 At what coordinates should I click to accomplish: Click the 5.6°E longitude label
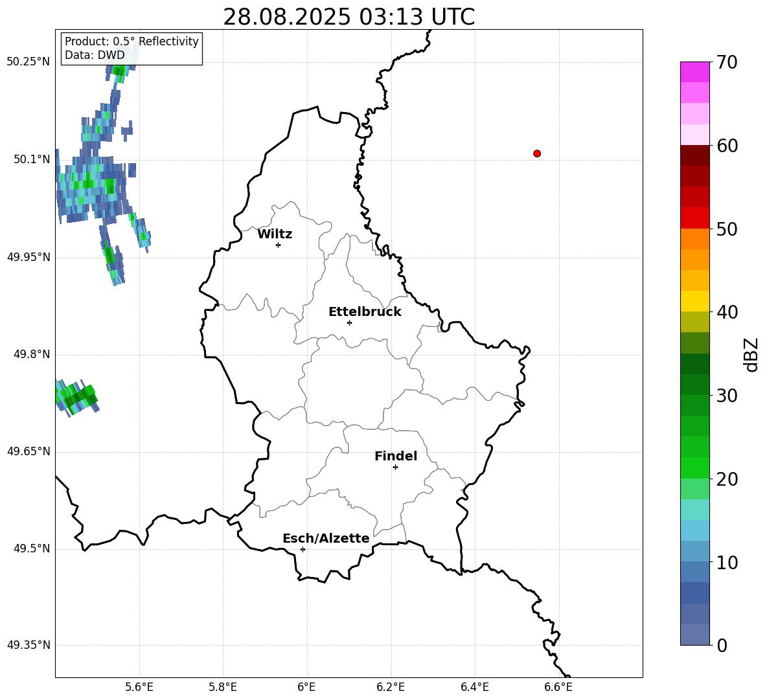[x=139, y=687]
